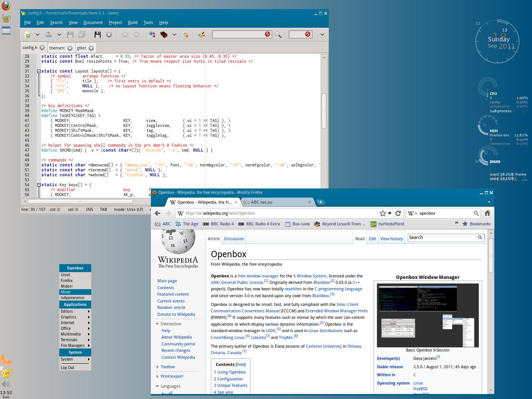Collapse the Key keys[] fold marker at line 54
This screenshot has height=399, width=532.
(x=39, y=185)
